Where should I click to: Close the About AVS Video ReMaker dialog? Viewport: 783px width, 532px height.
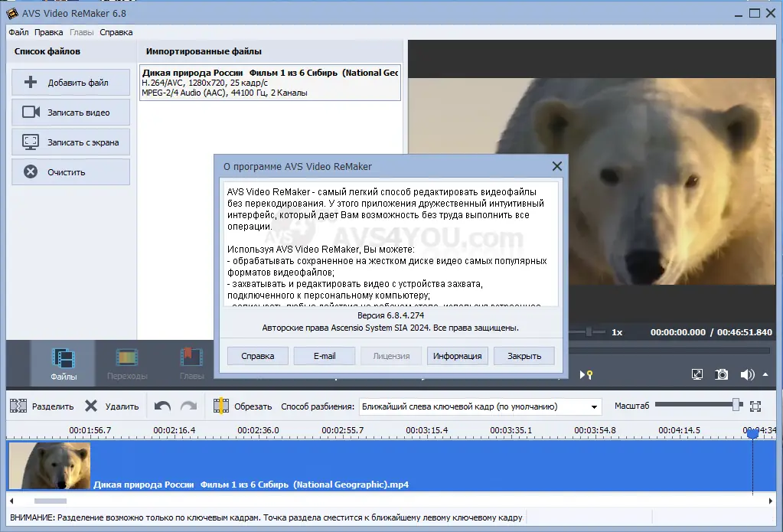point(556,166)
